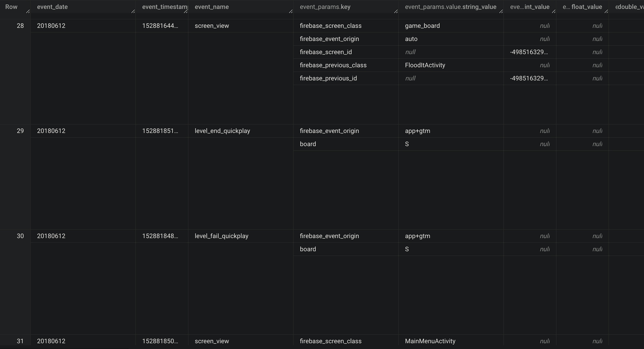Select the event_date column header
The width and height of the screenshot is (644, 349).
[x=83, y=7]
